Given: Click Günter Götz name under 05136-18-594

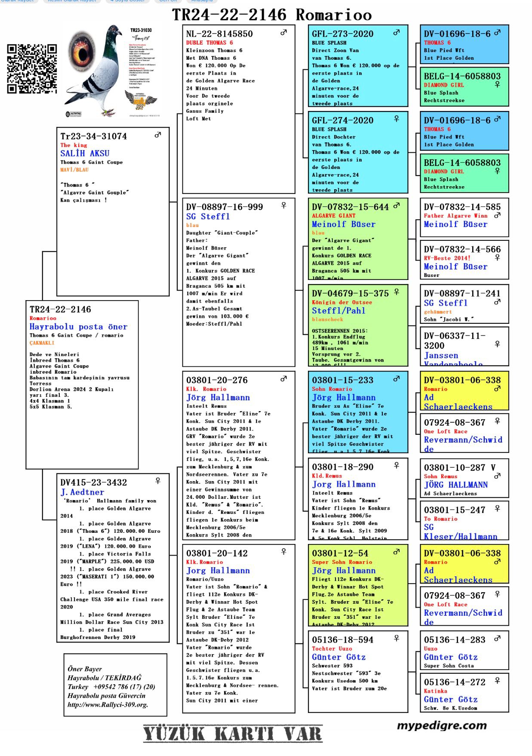Looking at the screenshot, I should tap(339, 658).
